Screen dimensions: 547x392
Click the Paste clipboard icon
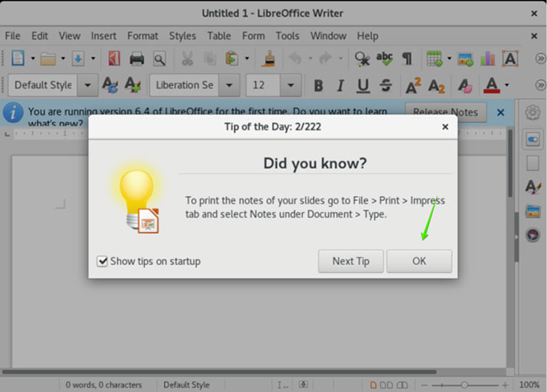(231, 59)
